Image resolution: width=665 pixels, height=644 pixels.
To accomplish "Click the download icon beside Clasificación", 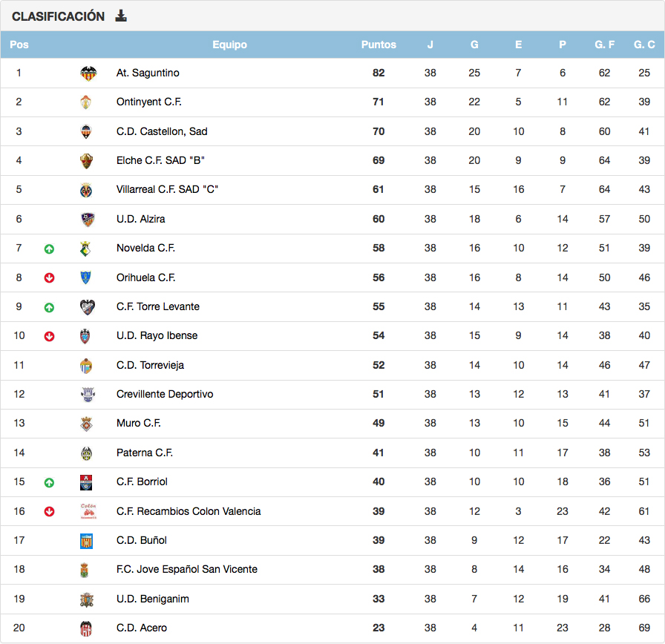I will click(x=121, y=16).
